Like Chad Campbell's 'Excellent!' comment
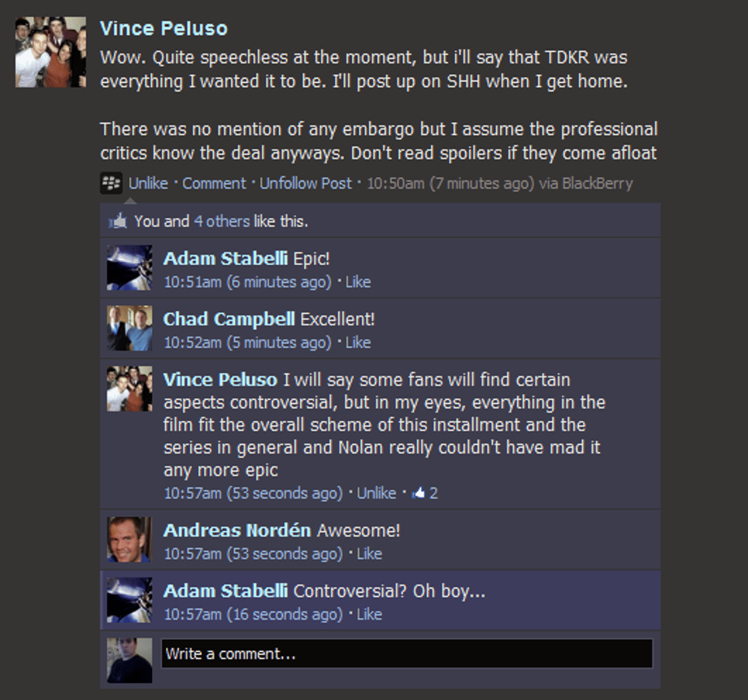The height and width of the screenshot is (700, 748). 358,342
